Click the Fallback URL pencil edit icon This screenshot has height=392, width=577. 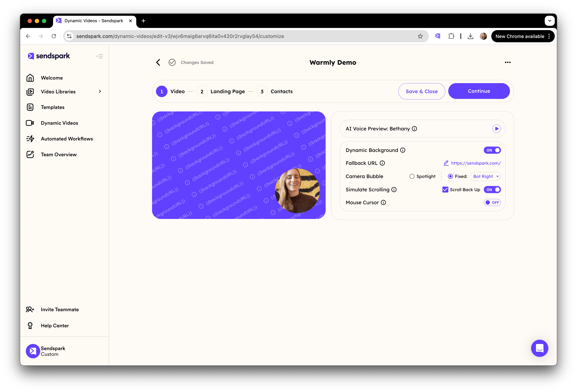(x=446, y=163)
